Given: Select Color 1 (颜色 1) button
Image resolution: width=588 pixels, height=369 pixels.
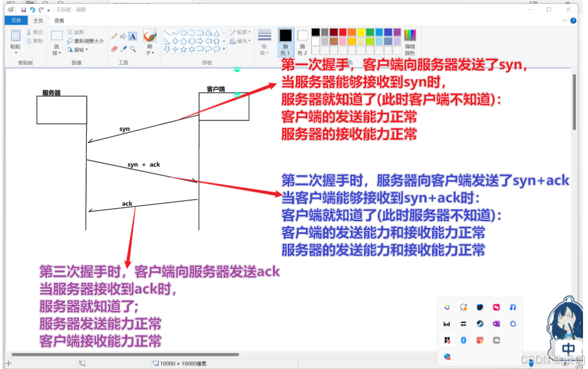Looking at the screenshot, I should pyautogui.click(x=285, y=42).
